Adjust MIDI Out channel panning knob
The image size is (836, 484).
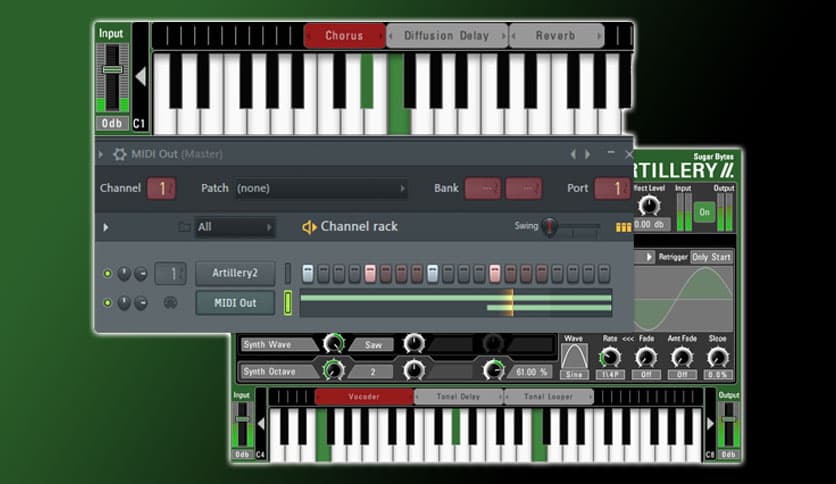(x=124, y=303)
